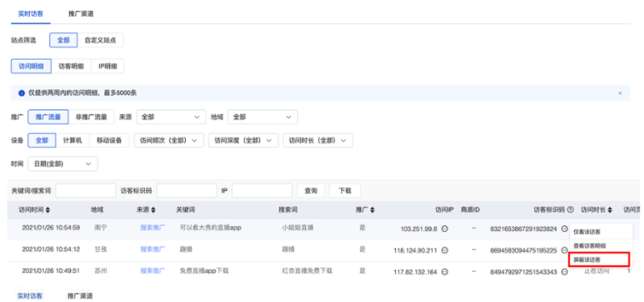Image resolution: width=644 pixels, height=302 pixels.
Task: Open the 地域 dropdown
Action: [263, 117]
